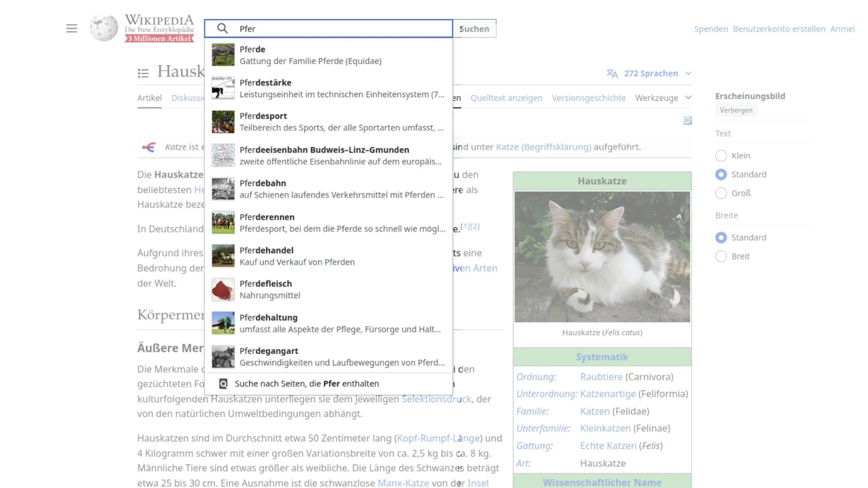Open the 272 Sprachen dropdown
868x488 pixels.
pyautogui.click(x=651, y=73)
